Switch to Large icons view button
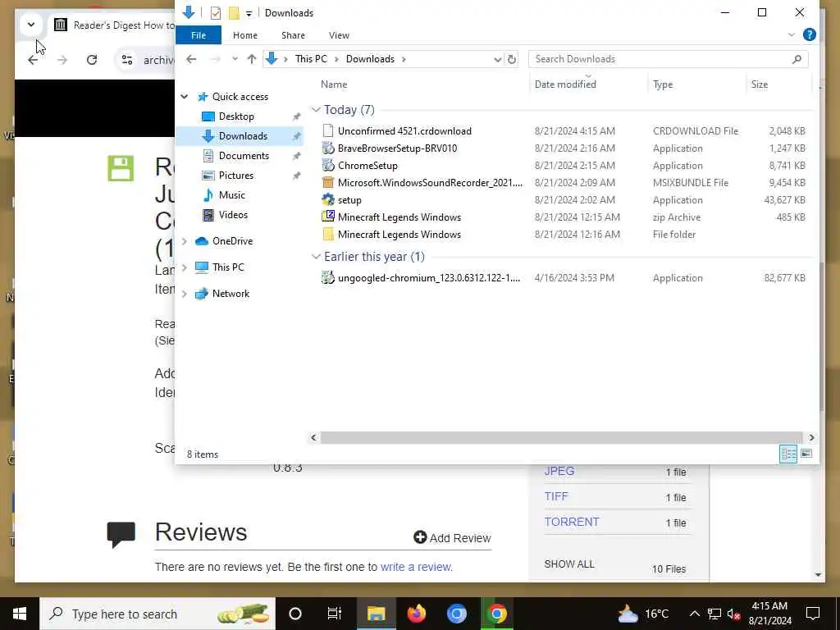The height and width of the screenshot is (630, 840). point(806,454)
